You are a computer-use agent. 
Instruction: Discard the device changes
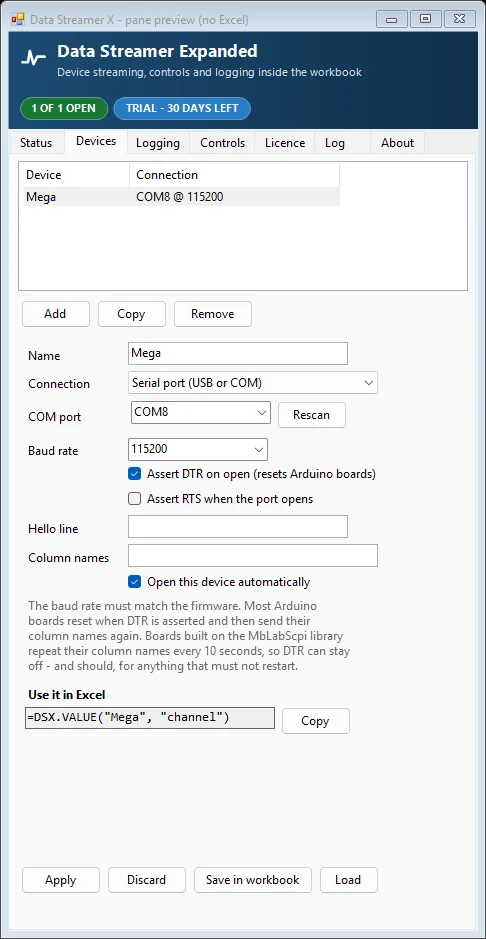pos(147,880)
